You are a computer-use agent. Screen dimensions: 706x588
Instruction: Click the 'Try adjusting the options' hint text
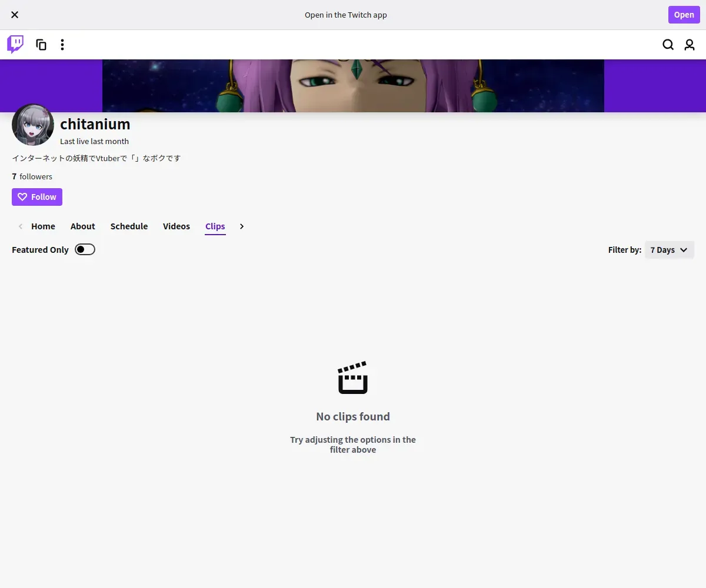(353, 445)
